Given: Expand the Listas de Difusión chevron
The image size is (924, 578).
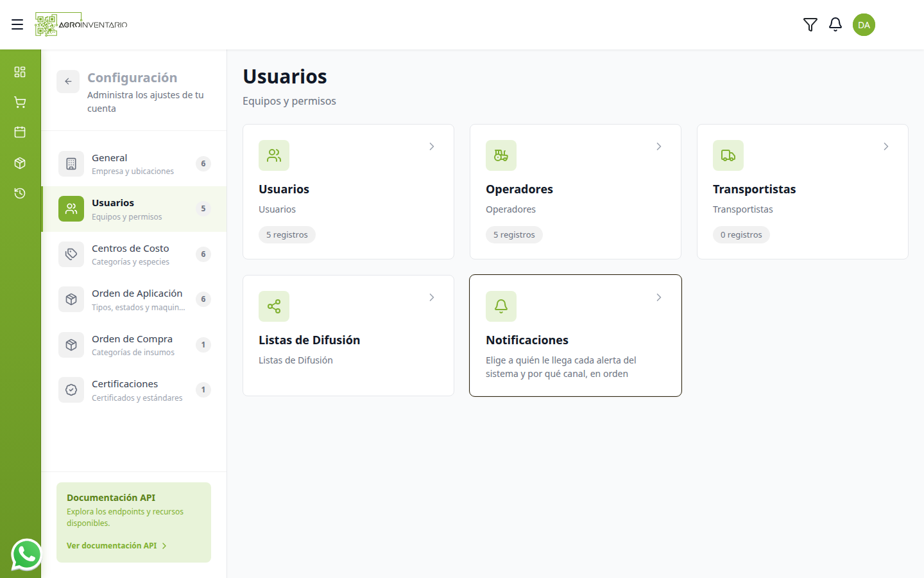Looking at the screenshot, I should tap(432, 297).
